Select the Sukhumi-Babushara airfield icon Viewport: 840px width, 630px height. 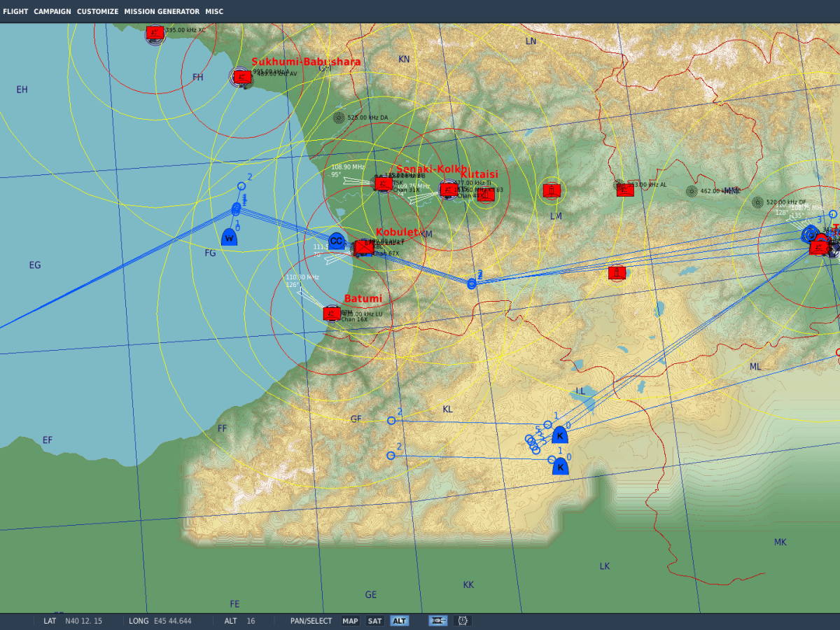tap(243, 78)
